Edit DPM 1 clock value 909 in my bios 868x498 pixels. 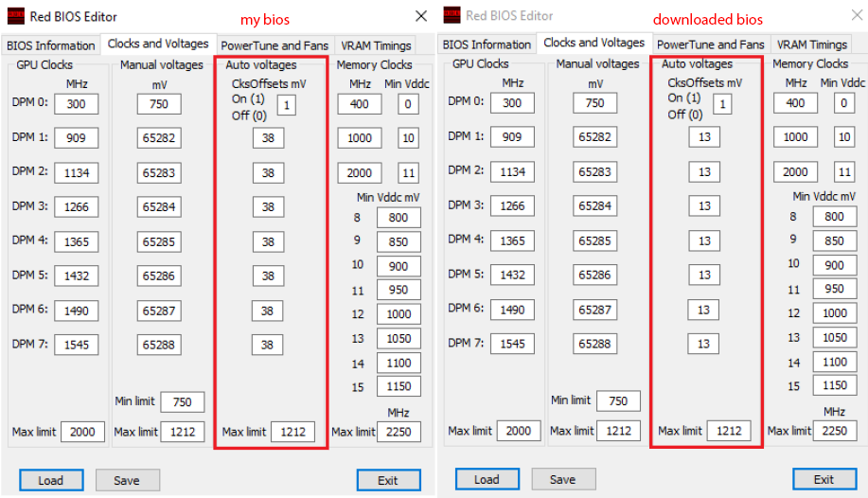point(77,138)
